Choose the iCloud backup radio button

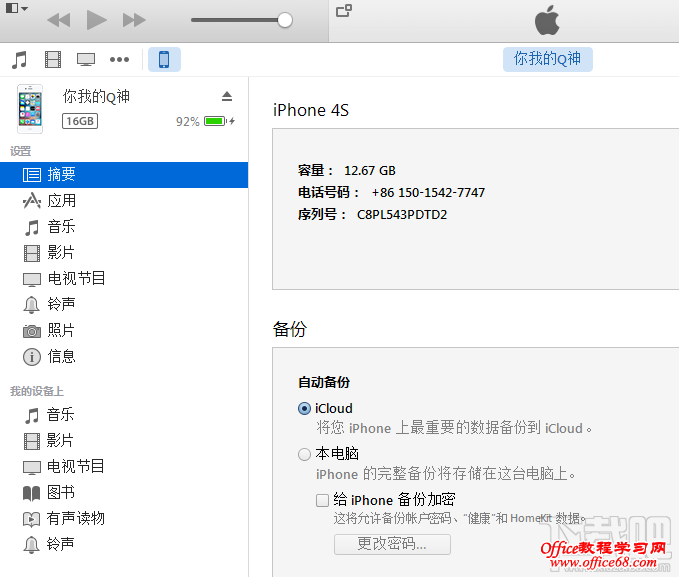pyautogui.click(x=304, y=408)
